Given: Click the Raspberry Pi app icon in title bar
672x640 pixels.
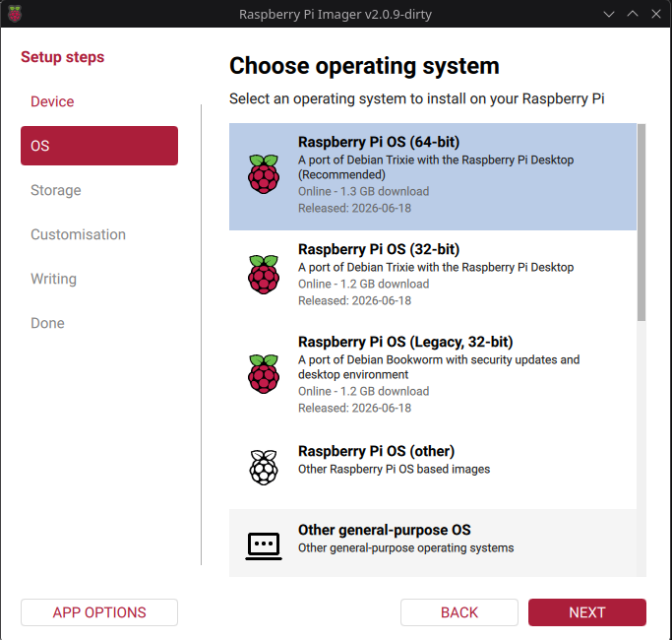Looking at the screenshot, I should point(15,14).
